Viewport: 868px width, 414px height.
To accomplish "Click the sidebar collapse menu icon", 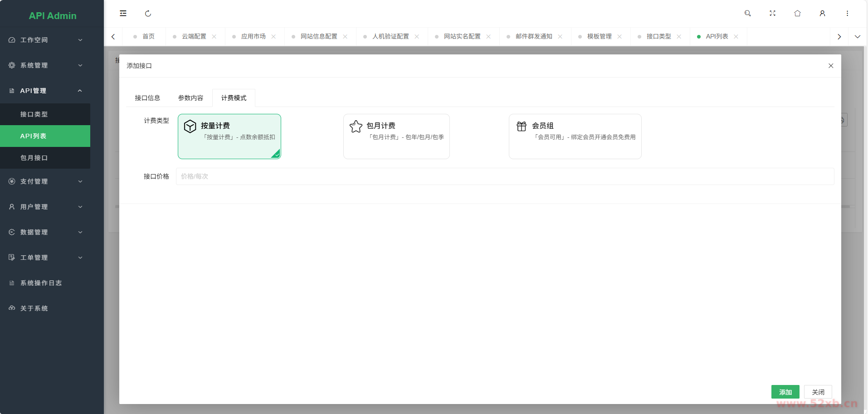I will [123, 14].
